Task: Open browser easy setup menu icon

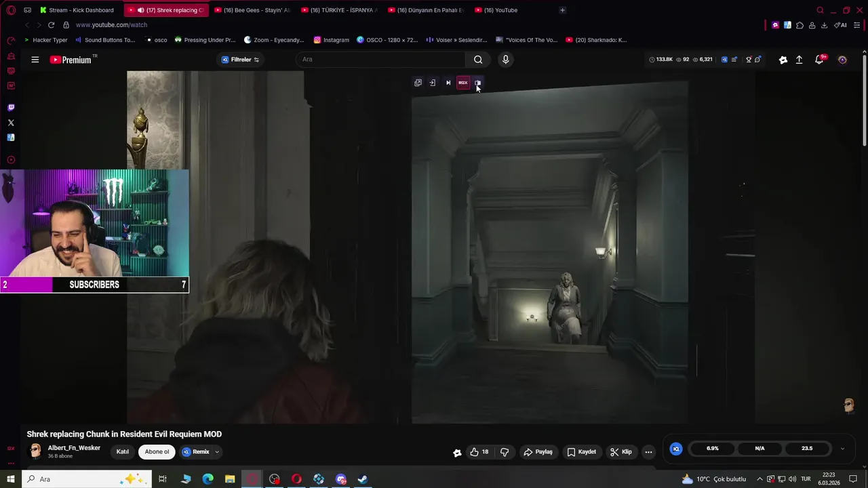Action: (x=857, y=25)
